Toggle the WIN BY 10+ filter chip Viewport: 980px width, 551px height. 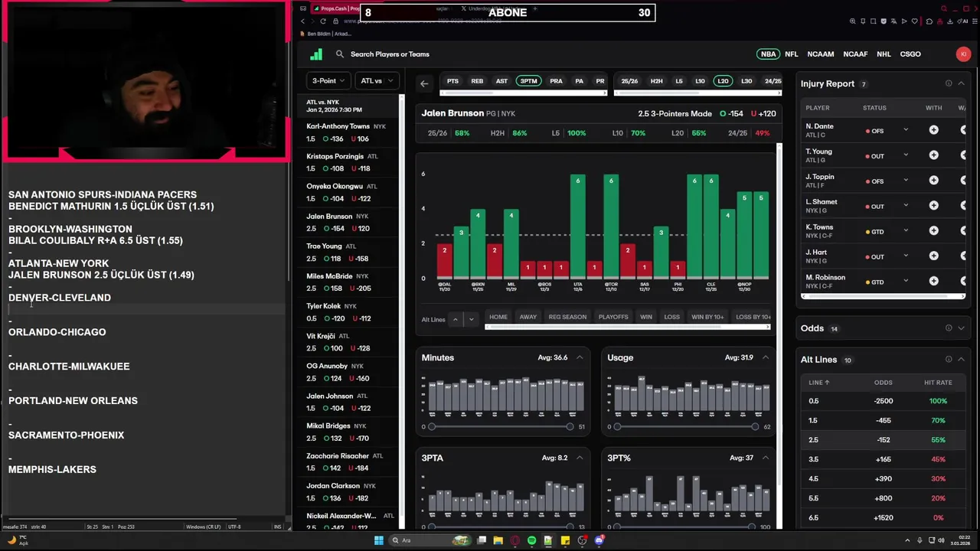[x=707, y=317]
